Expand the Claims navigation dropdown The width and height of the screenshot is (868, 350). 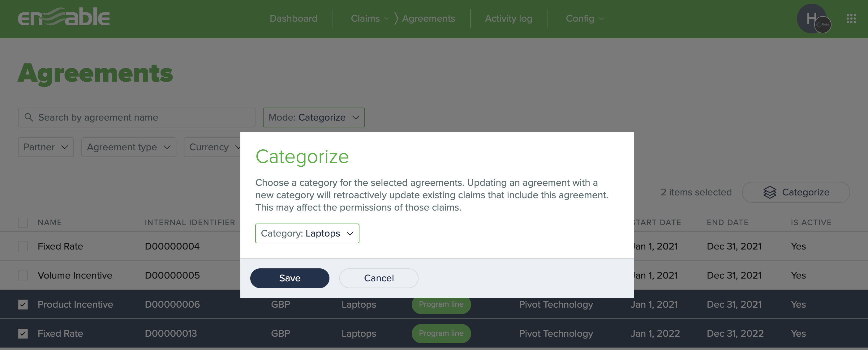point(369,19)
